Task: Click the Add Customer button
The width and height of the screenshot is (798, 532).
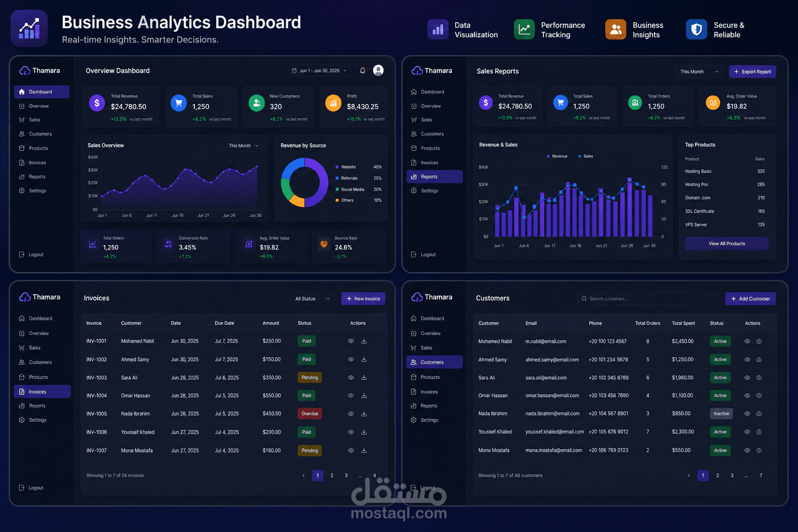Action: point(751,299)
